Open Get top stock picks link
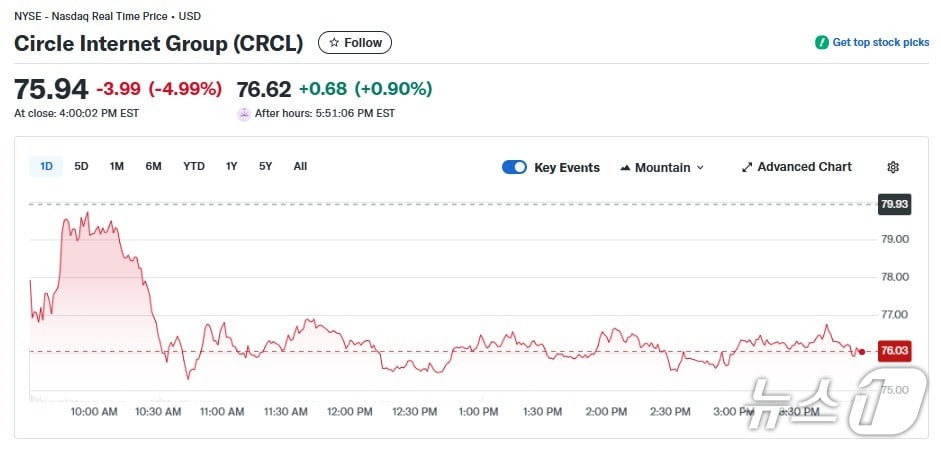 pyautogui.click(x=880, y=43)
